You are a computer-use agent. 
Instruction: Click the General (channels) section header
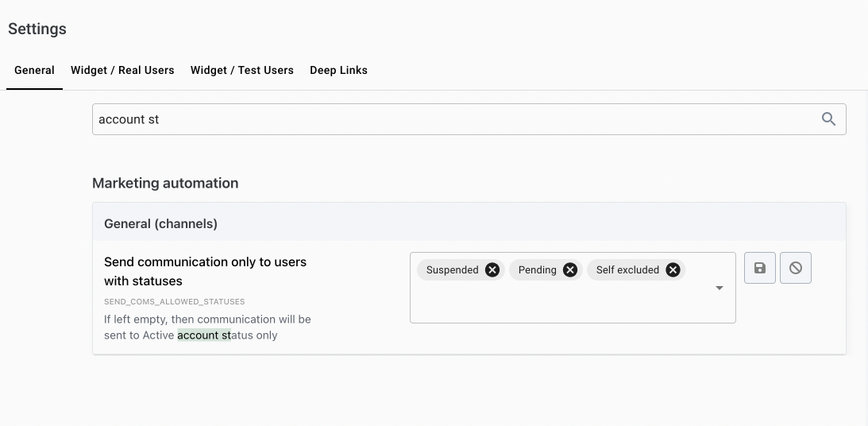pyautogui.click(x=160, y=224)
